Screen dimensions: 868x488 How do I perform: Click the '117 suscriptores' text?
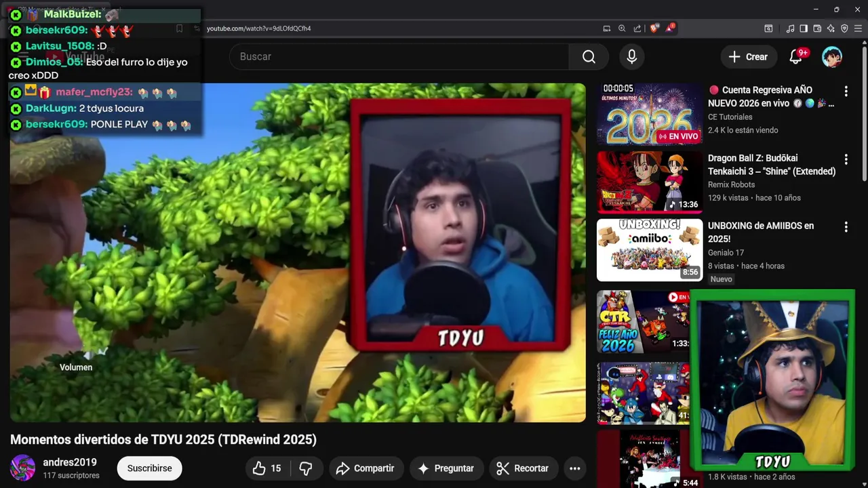71,476
